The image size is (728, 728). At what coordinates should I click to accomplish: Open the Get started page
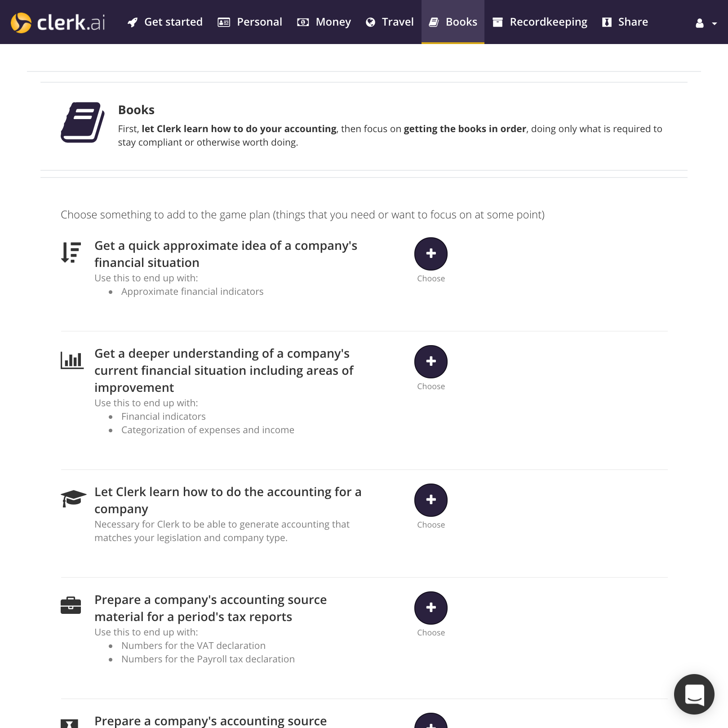(x=165, y=22)
